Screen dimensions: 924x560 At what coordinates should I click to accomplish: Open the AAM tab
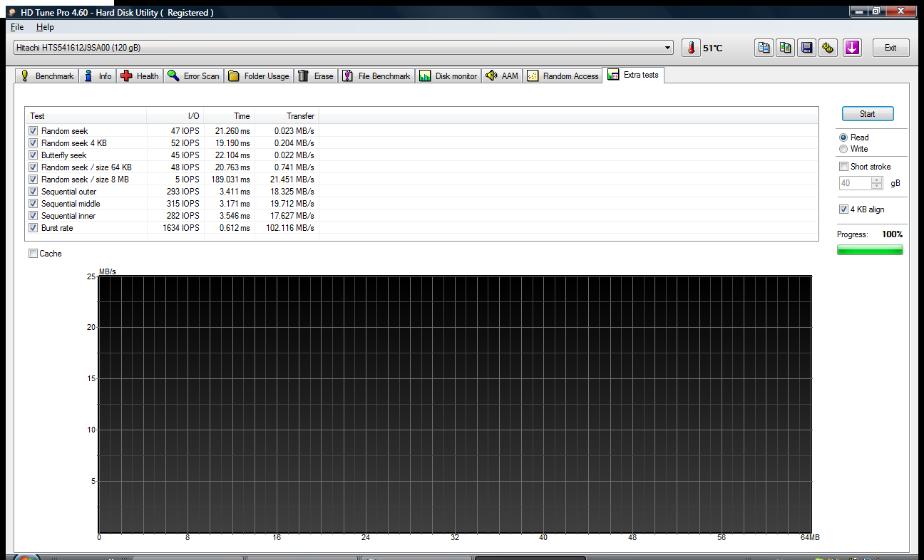tap(502, 76)
